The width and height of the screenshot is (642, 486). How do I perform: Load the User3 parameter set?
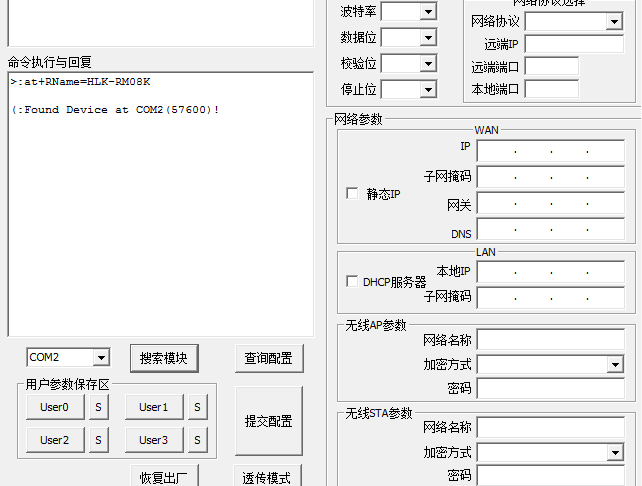(x=154, y=440)
